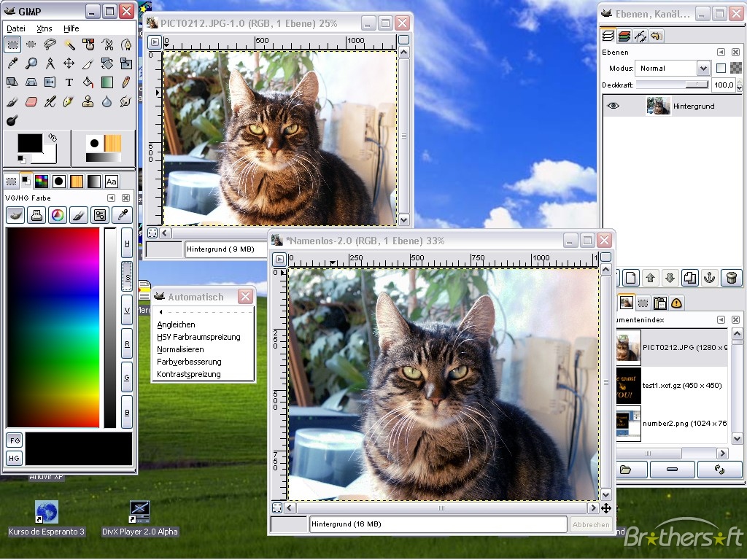Toggle the keep-transparency checkbox beside Modus
The width and height of the screenshot is (747, 560).
pos(721,69)
